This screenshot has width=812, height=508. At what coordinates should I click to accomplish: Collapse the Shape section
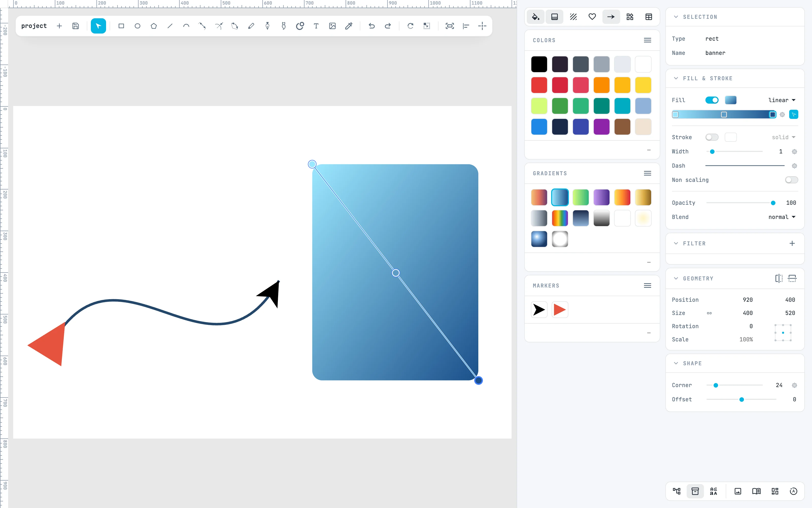[x=676, y=363]
